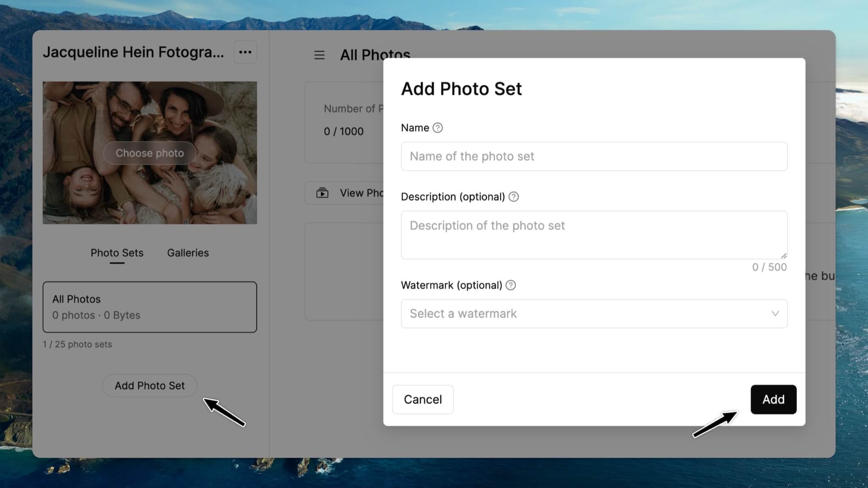Viewport: 868px width, 488px height.
Task: Select the All Photos photo set card
Action: [x=150, y=307]
